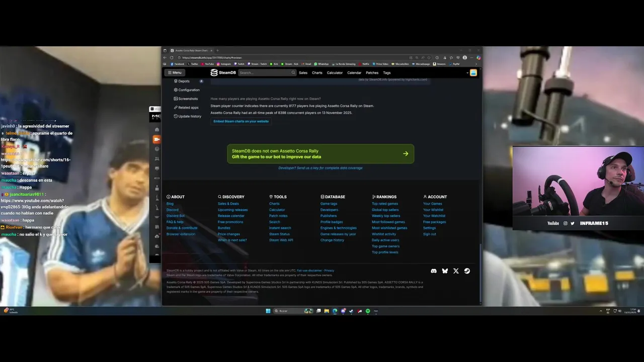Click the browser back arrow
Viewport: 644px width, 362px height.
165,57
